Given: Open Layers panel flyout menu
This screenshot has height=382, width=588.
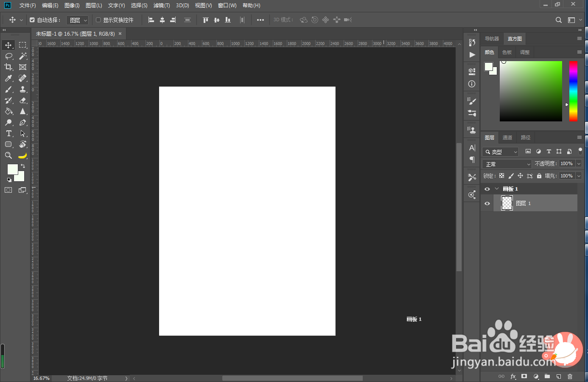Looking at the screenshot, I should click(580, 138).
